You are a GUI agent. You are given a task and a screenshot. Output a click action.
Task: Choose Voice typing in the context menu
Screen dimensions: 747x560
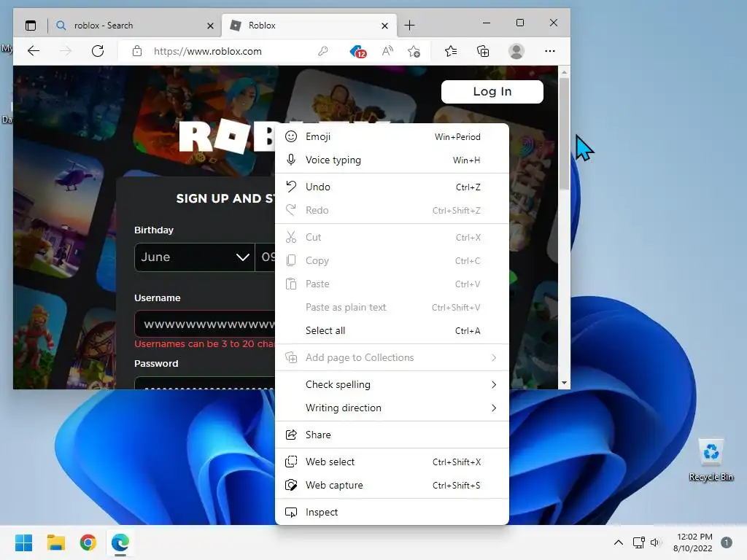392,160
